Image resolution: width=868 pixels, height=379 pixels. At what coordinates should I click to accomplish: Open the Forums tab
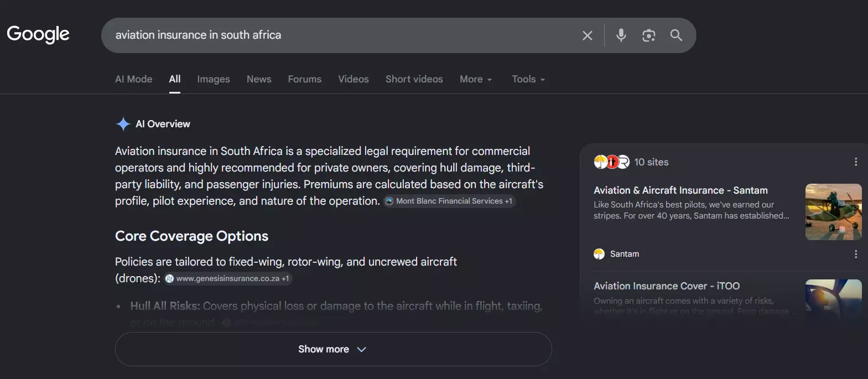point(304,79)
